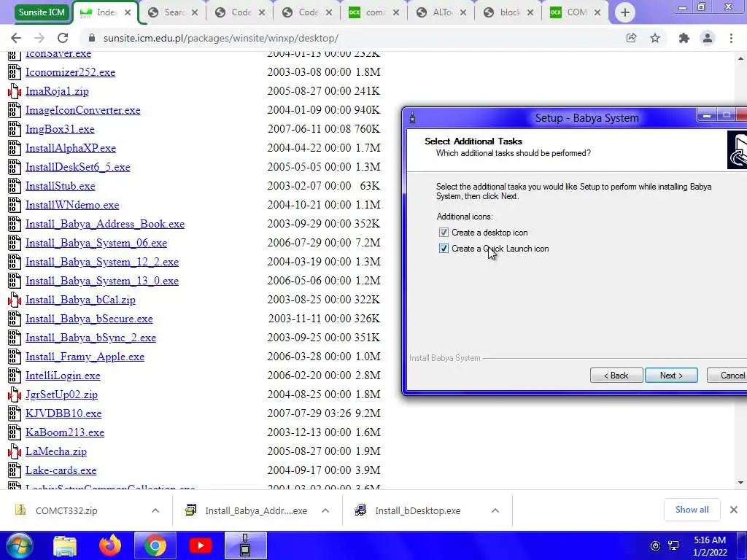747x560 pixels.
Task: Cancel the Babya System setup
Action: (x=727, y=376)
